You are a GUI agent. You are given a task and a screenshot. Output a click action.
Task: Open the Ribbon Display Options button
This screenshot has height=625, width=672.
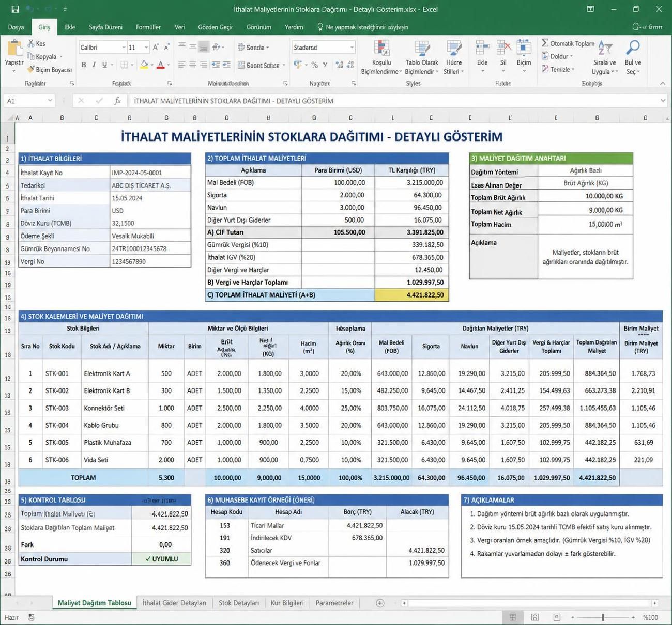point(590,9)
